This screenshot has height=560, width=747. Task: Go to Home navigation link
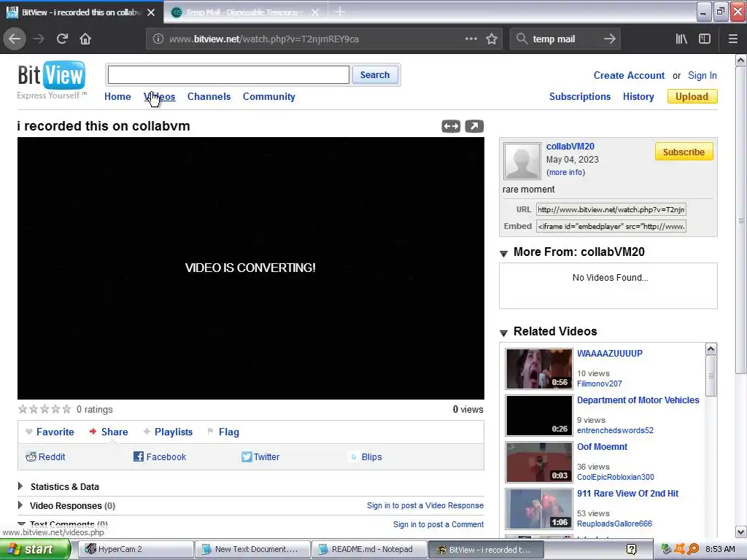pos(117,97)
